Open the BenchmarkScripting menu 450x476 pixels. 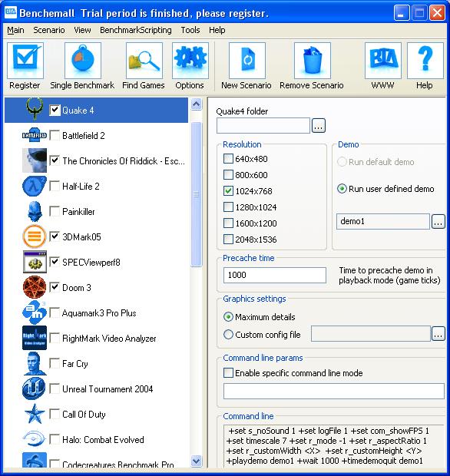136,30
